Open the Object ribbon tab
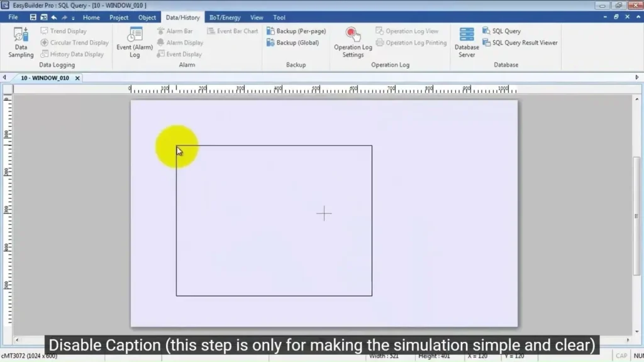The width and height of the screenshot is (644, 362). (147, 18)
